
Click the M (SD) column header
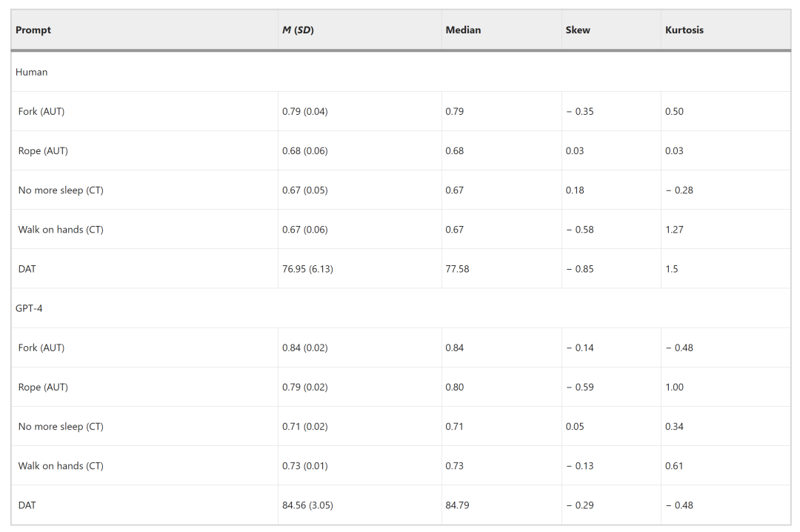[x=298, y=30]
